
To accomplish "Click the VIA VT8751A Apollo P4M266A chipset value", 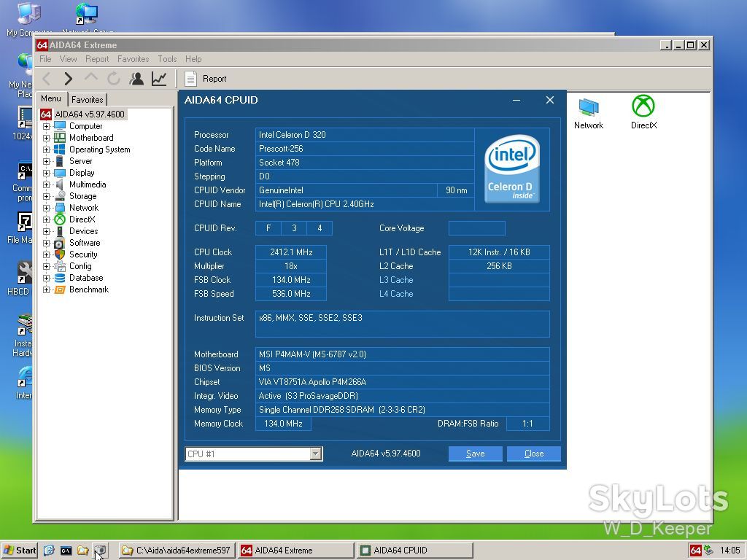I will pyautogui.click(x=402, y=382).
